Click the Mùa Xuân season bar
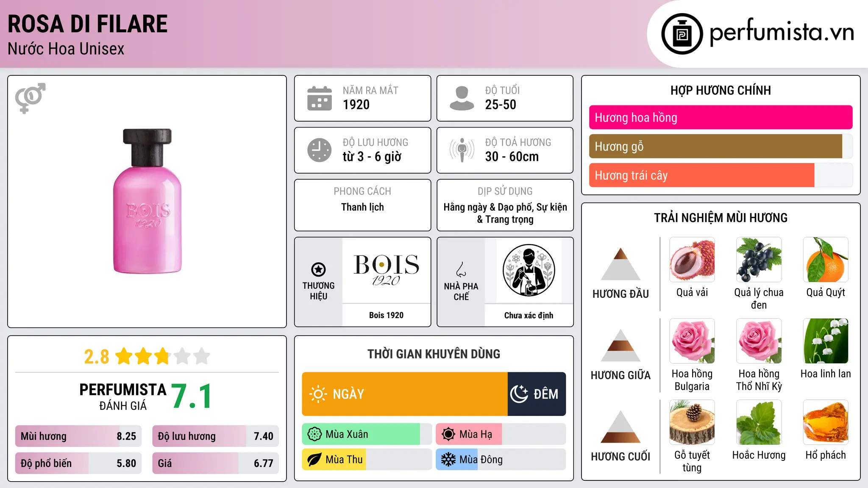Image resolution: width=868 pixels, height=488 pixels. (x=367, y=434)
